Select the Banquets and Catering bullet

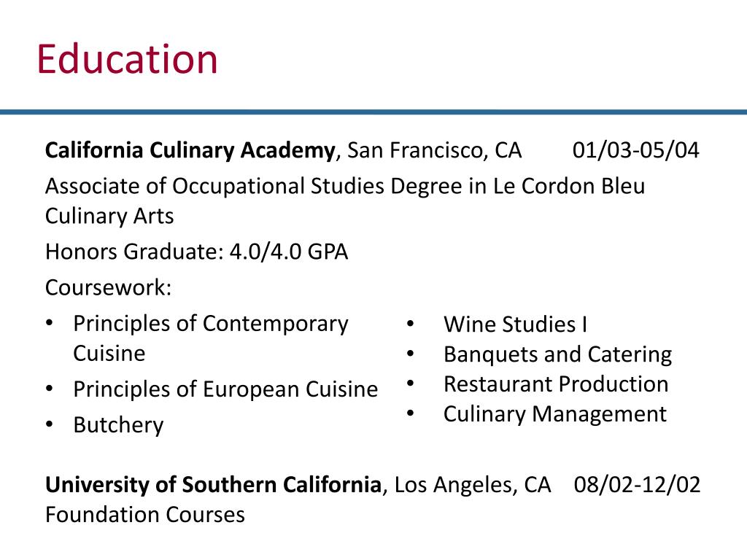557,355
